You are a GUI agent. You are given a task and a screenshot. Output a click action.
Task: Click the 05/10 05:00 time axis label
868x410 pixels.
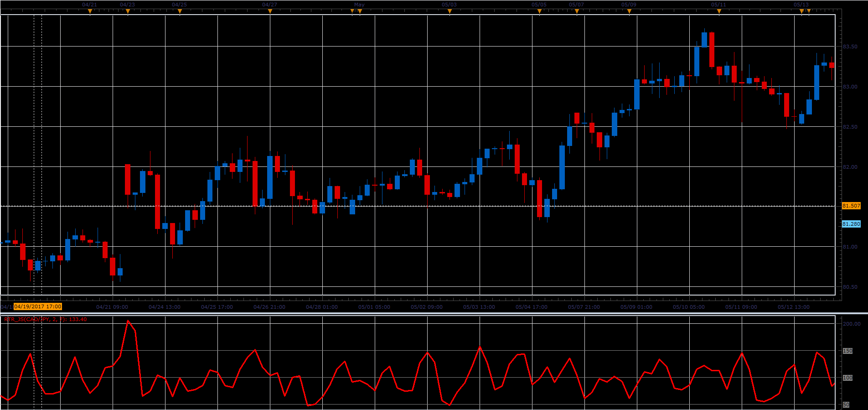689,307
